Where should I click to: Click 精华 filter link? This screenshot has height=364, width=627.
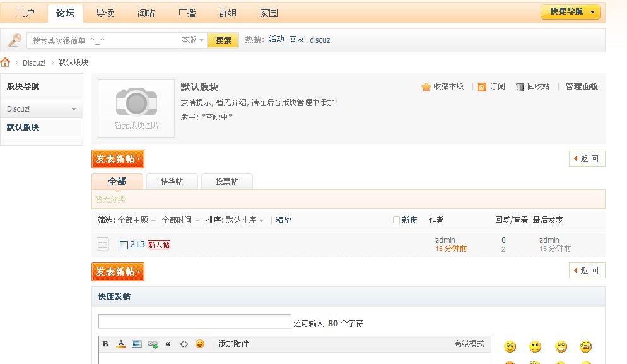(283, 220)
